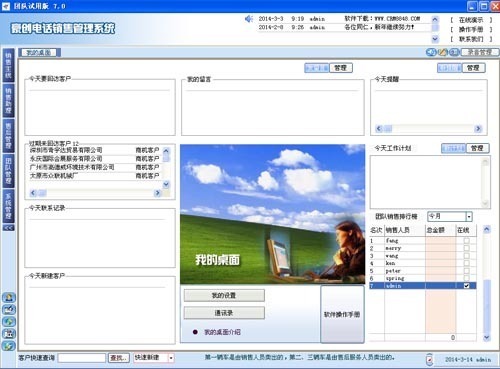Click the 我的设置 button
Image resolution: width=500 pixels, height=369 pixels.
[x=224, y=295]
